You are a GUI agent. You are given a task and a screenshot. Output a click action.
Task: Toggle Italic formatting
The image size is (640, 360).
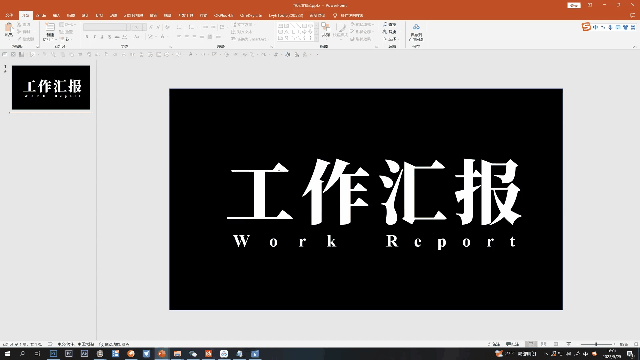point(95,37)
